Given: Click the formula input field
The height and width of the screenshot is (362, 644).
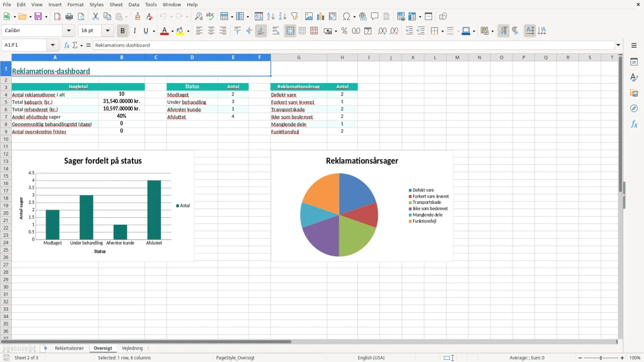Looking at the screenshot, I should (353, 45).
